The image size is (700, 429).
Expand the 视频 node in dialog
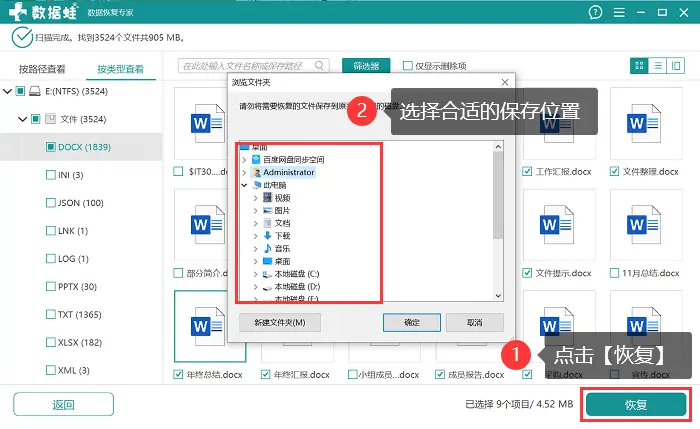coord(255,198)
